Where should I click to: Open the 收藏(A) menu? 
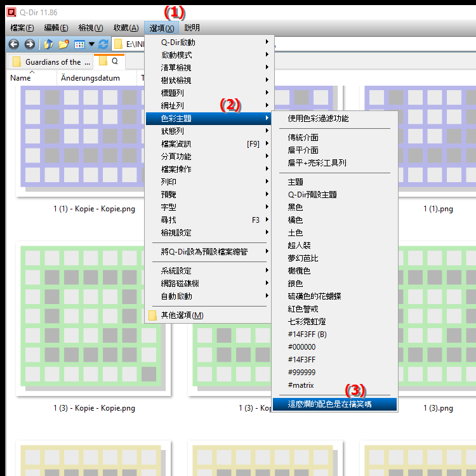126,28
